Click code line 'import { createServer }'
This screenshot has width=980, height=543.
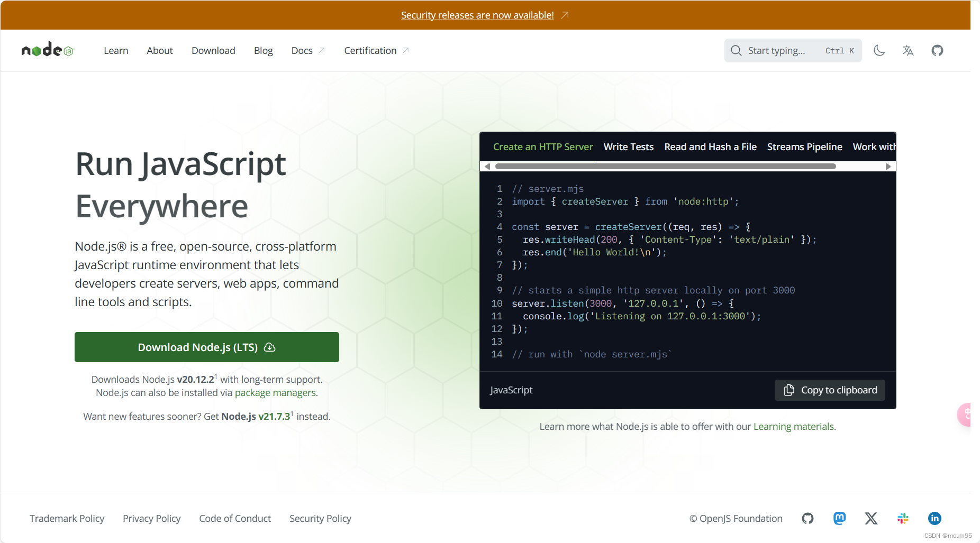625,201
